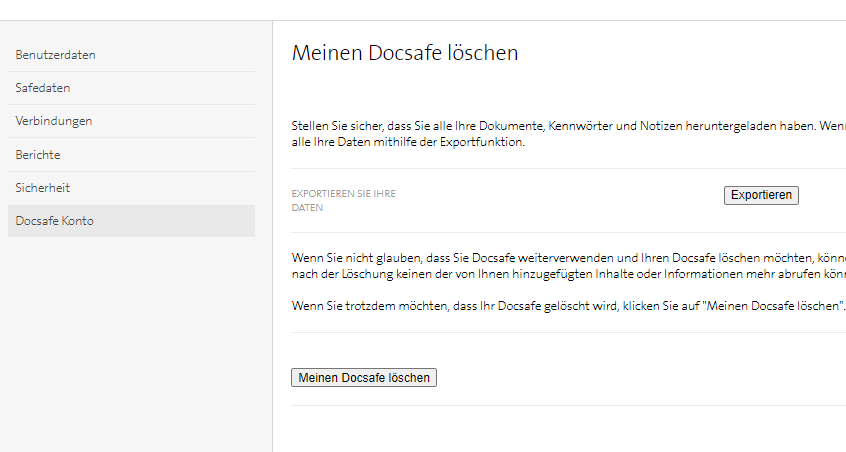
Task: Click paragraph starting with Stellen Sie sicher
Action: click(x=560, y=127)
